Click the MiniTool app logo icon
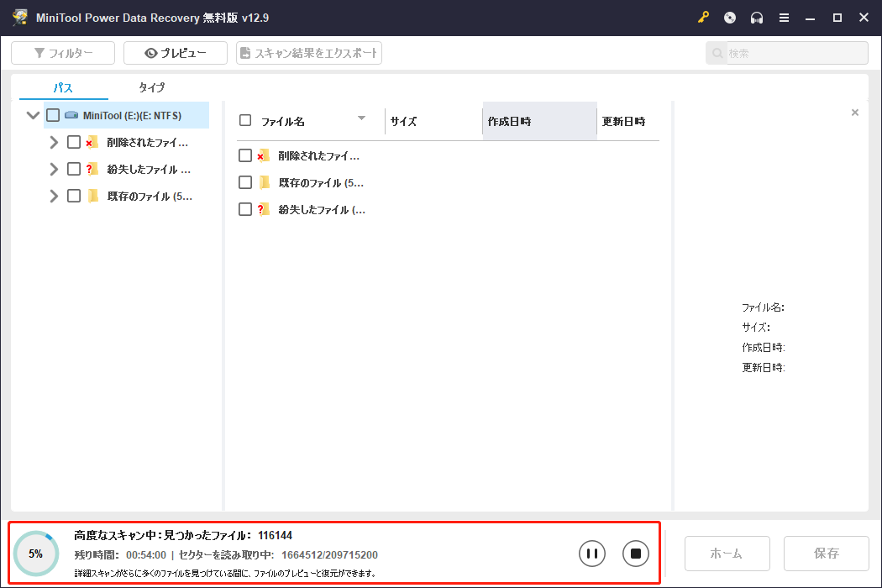Image resolution: width=882 pixels, height=588 pixels. click(x=19, y=18)
